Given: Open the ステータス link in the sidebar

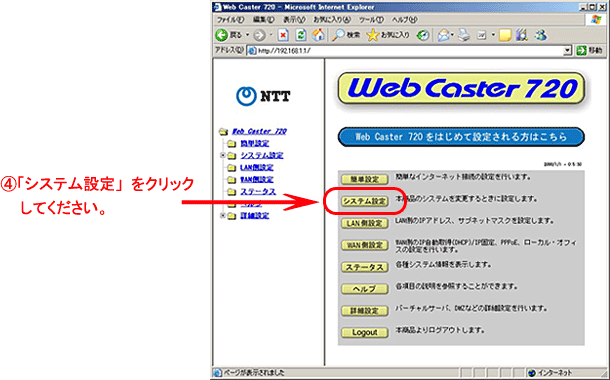Looking at the screenshot, I should 258,191.
